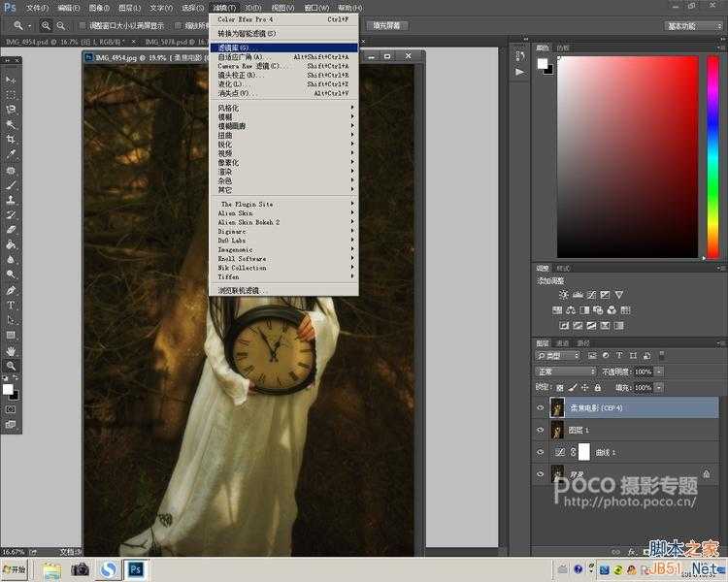Open the opacity 100% dropdown arrow
728x582 pixels.
(659, 372)
